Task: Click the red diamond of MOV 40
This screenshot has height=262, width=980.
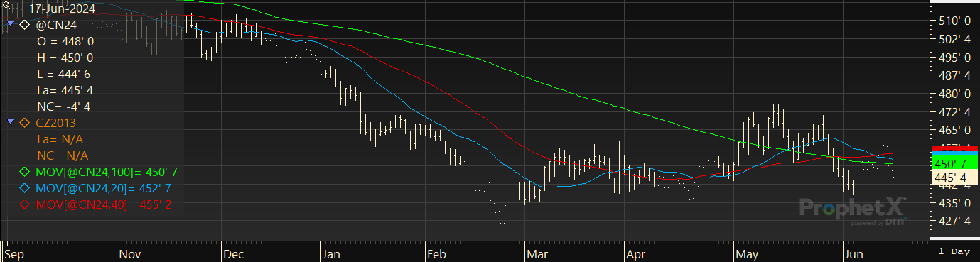Action: click(x=24, y=204)
